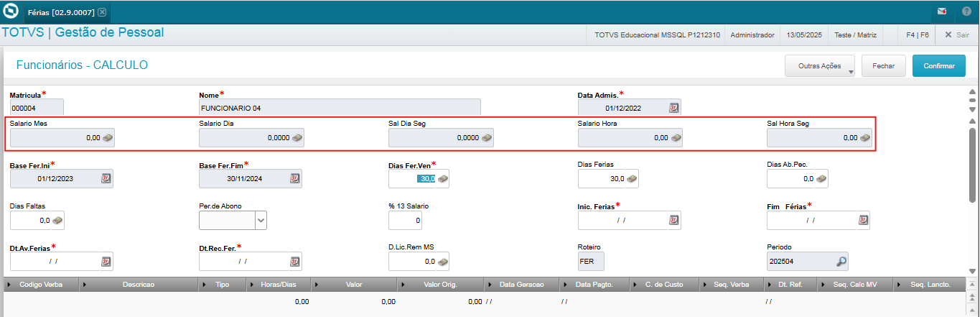Focus the Nome input field
The width and height of the screenshot is (980, 317).
[x=340, y=107]
